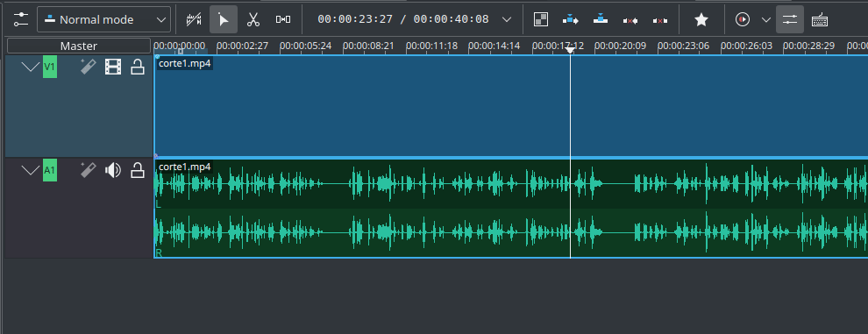Viewport: 868px width, 334px height.
Task: Open the Normal mode dropdown
Action: pos(104,19)
